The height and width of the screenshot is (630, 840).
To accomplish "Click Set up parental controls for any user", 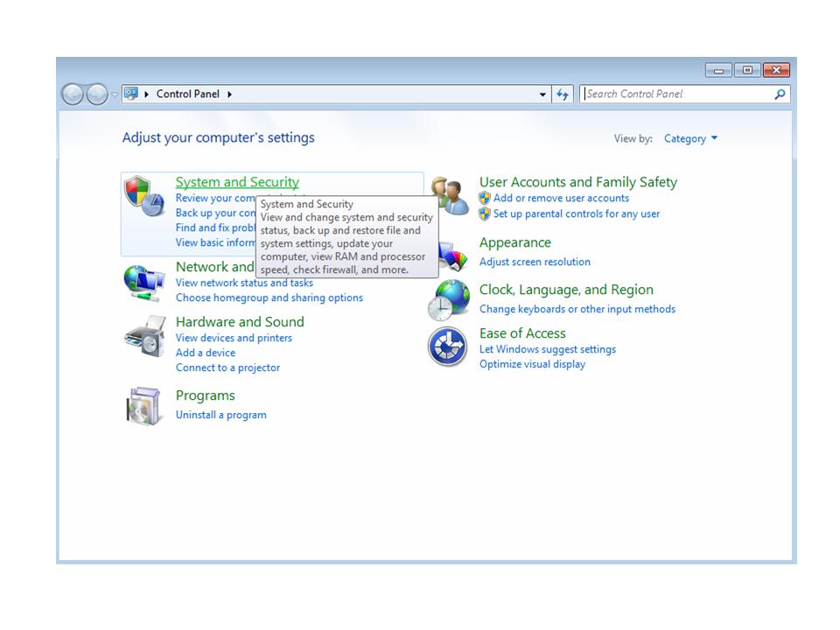I will coord(577,213).
